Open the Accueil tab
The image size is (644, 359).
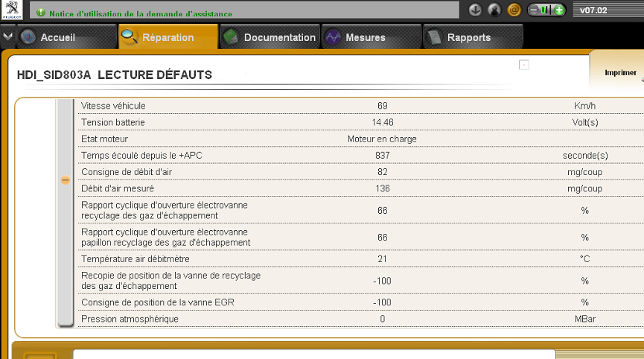point(67,37)
